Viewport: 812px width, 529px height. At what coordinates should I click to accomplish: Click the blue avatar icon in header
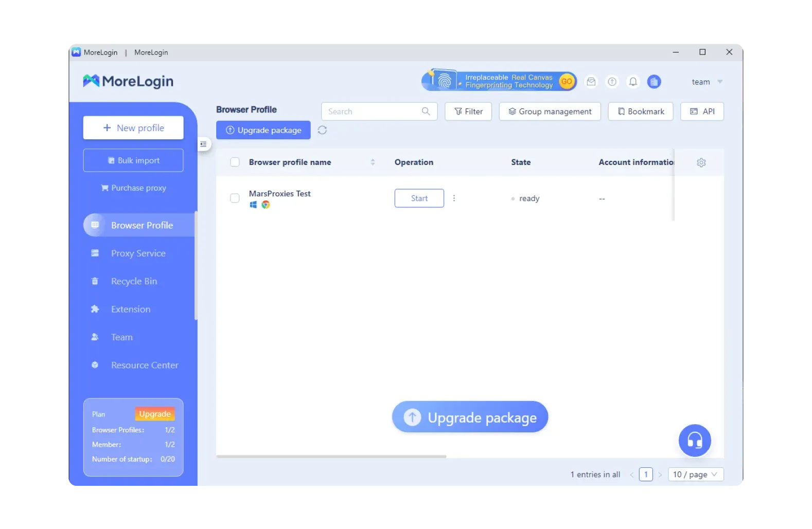coord(654,82)
